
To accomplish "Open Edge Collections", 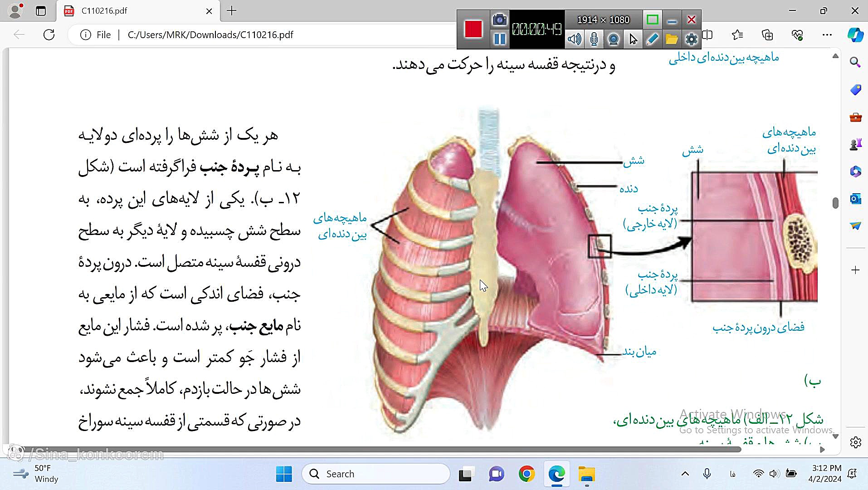I will (767, 35).
